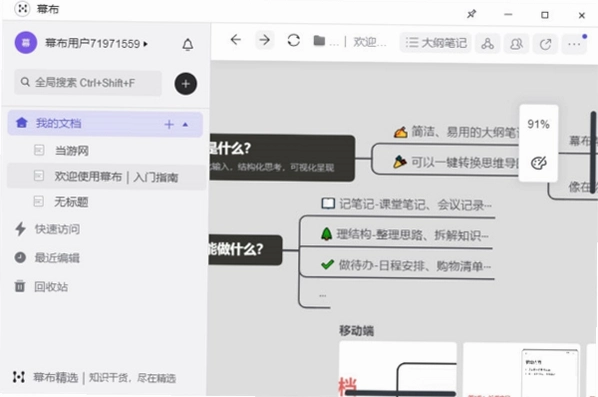Click the 幕布 app logo in title bar
Image resolution: width=598 pixels, height=397 pixels.
[23, 8]
